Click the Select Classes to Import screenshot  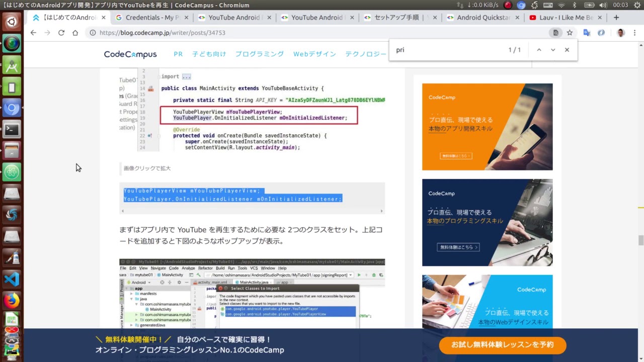252,294
